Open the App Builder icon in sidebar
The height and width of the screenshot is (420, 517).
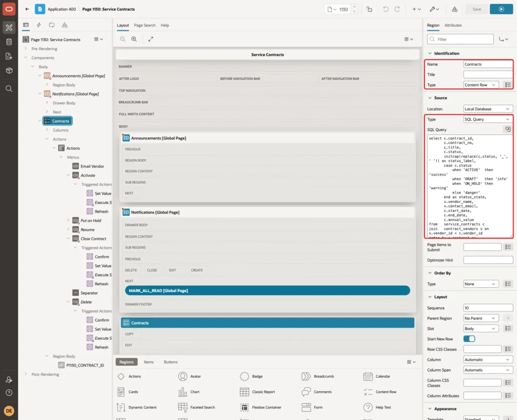pos(9,28)
